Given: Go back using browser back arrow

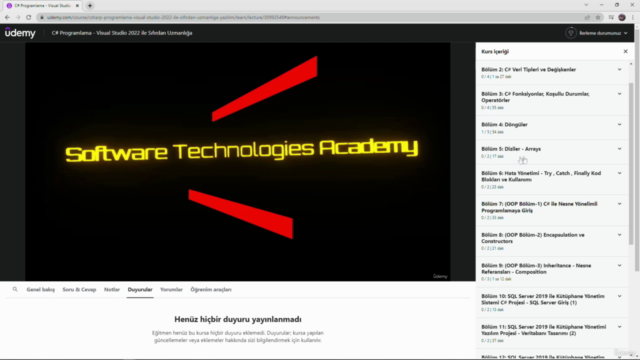Looking at the screenshot, I should coord(7,17).
